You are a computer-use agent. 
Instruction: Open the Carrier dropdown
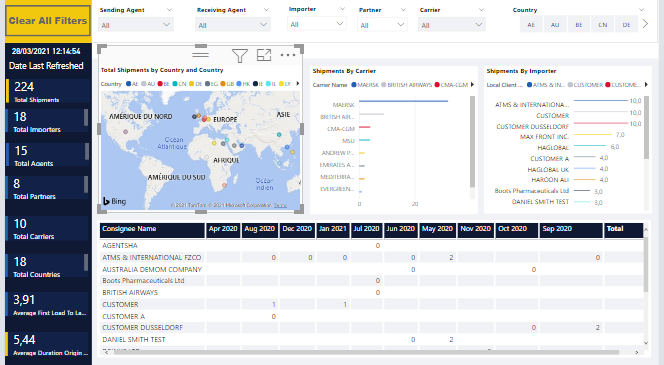click(x=451, y=25)
